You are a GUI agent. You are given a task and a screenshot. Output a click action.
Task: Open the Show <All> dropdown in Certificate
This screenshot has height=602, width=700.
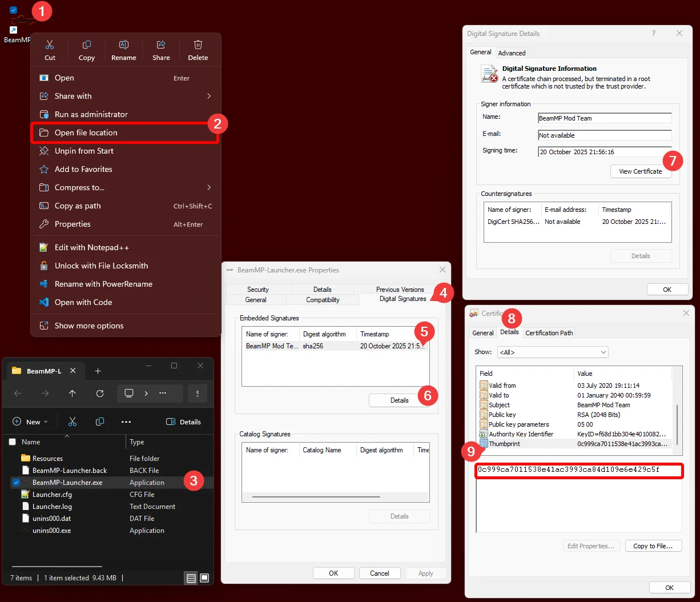[x=552, y=352]
